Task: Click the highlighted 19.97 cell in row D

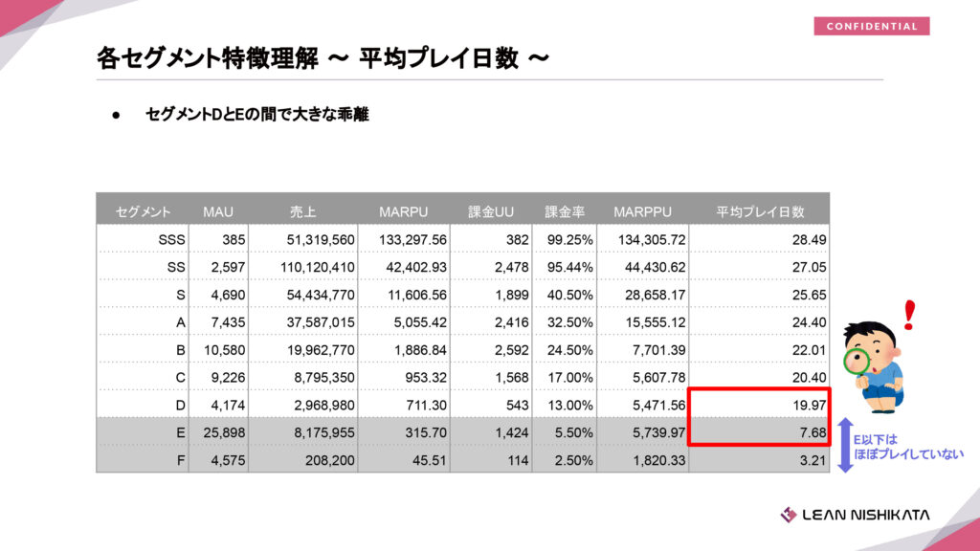Action: 759,406
